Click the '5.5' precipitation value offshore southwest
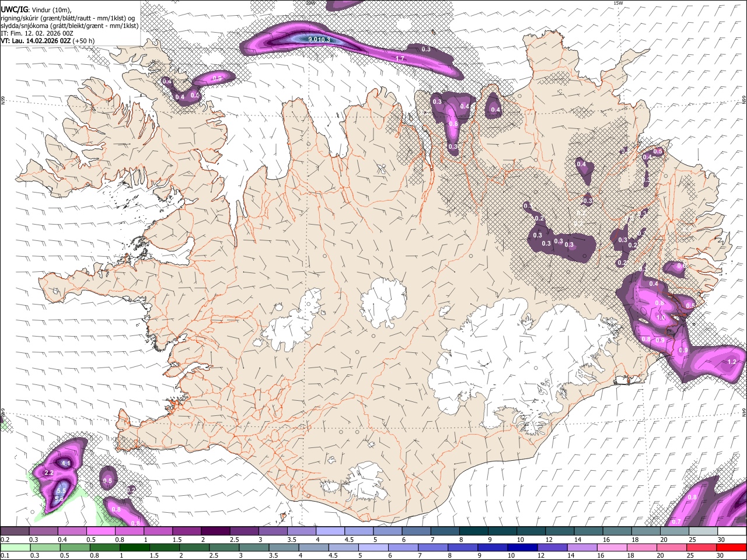The height and width of the screenshot is (560, 747). [x=61, y=491]
